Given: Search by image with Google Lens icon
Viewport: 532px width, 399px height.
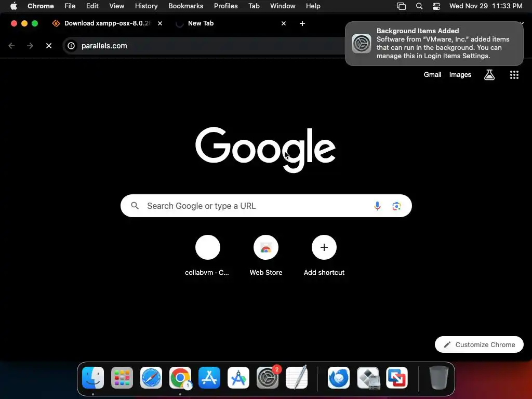Looking at the screenshot, I should pos(396,206).
